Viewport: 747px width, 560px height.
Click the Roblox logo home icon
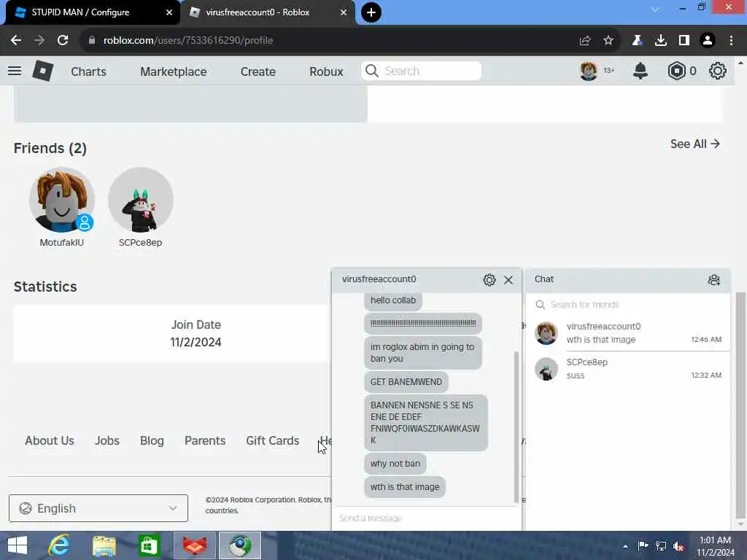(x=42, y=71)
